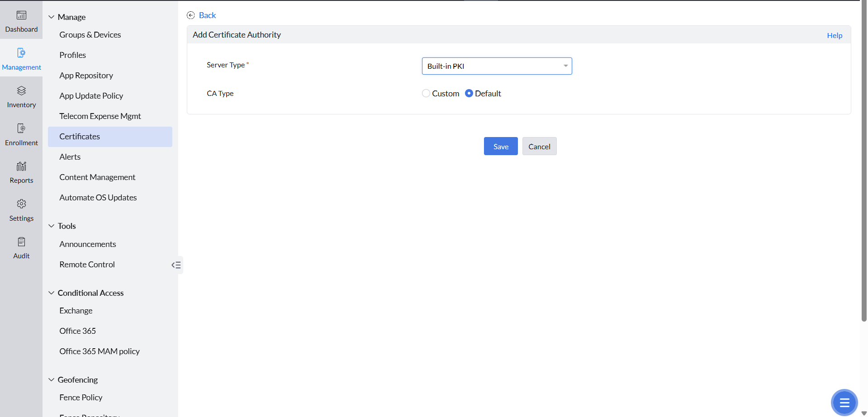
Task: Open the floating help chat button
Action: click(844, 402)
